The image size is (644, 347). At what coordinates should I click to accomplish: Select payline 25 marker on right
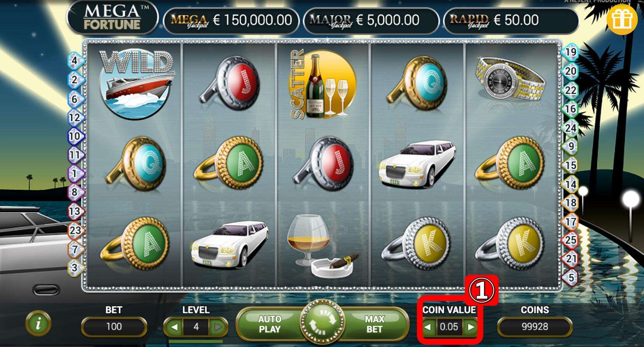(570, 240)
